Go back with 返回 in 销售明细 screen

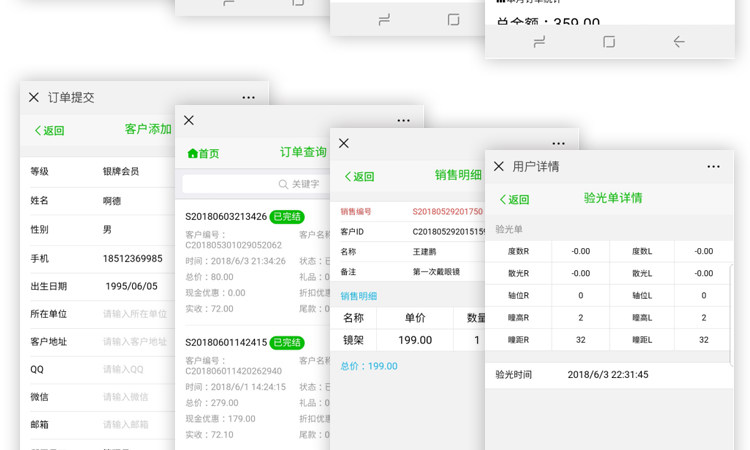pyautogui.click(x=359, y=176)
